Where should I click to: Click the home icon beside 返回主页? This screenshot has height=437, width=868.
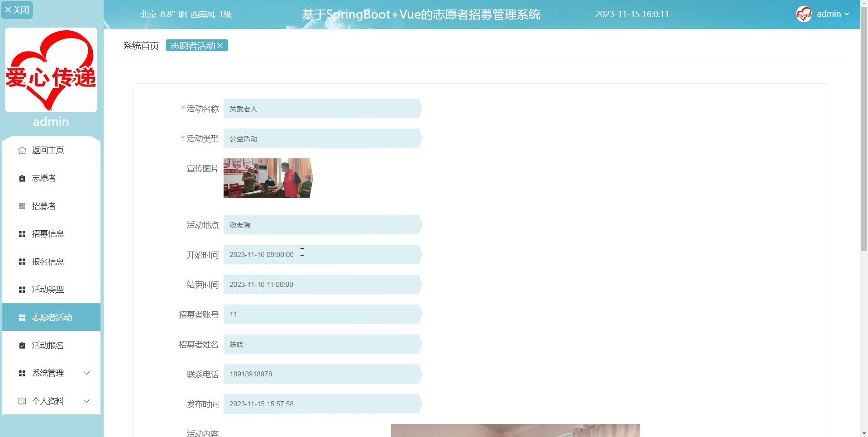[x=22, y=150]
